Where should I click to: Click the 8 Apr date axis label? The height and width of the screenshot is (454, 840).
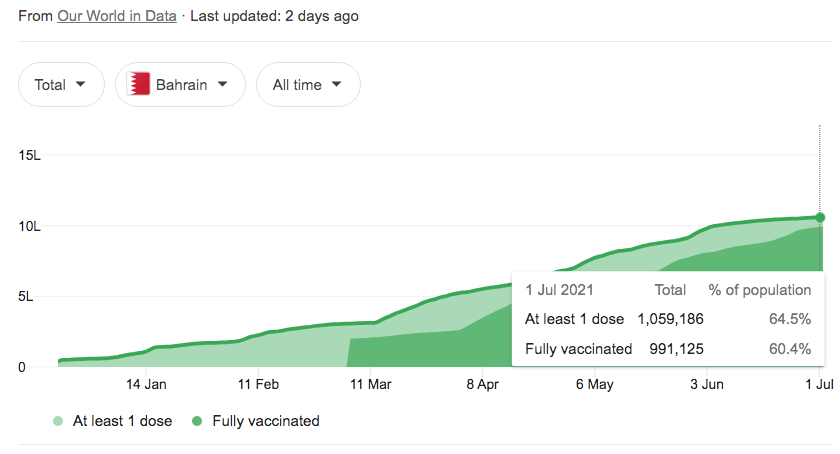click(x=483, y=384)
